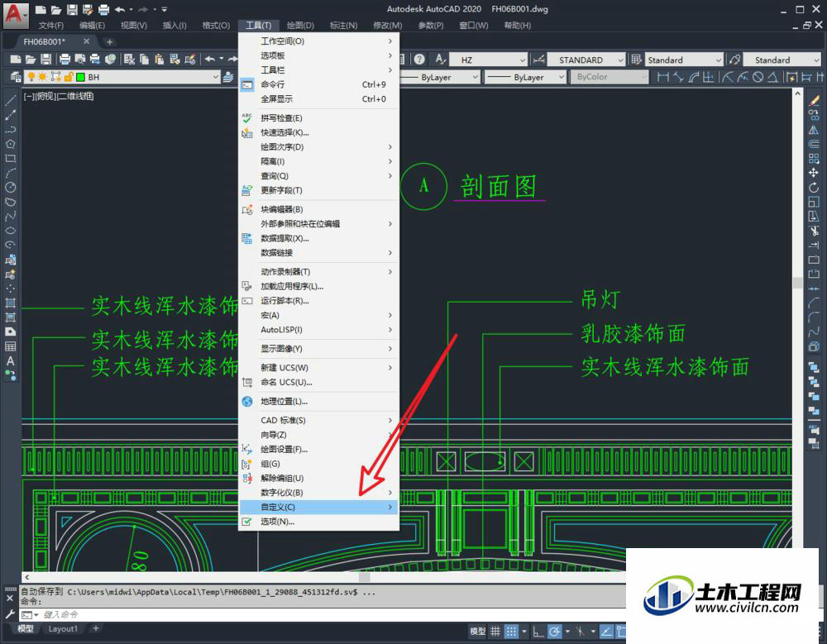Screen dimensions: 827x644
Task: Select the Line tool in draw toolbar
Action: point(10,100)
